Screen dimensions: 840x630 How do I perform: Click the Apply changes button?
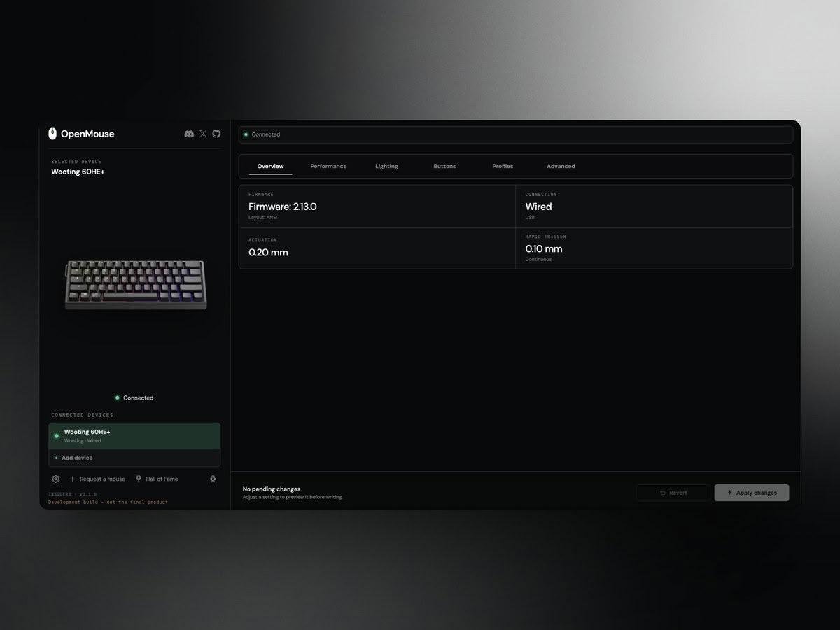tap(752, 493)
